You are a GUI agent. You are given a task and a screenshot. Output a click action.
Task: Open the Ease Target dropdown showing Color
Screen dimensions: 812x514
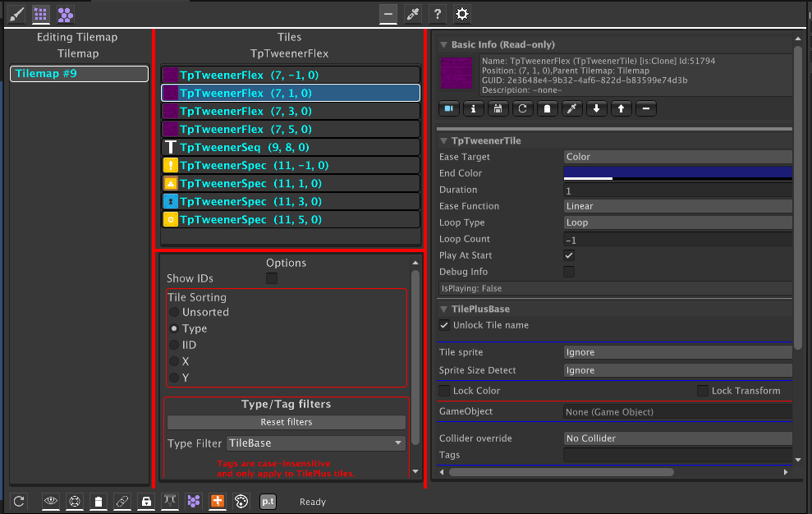click(678, 157)
